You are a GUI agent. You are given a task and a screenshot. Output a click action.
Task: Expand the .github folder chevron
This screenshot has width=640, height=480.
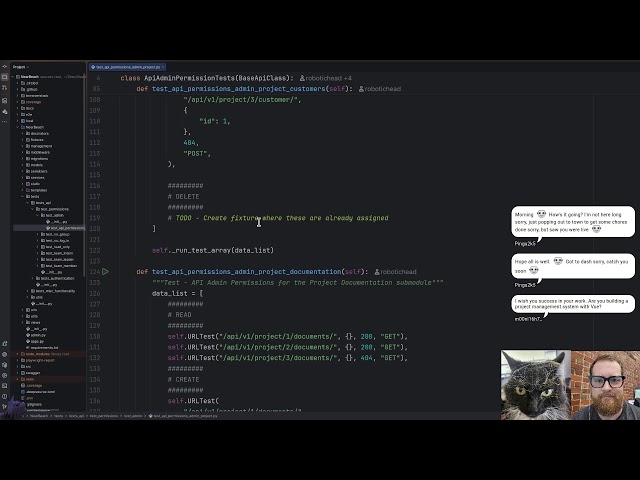[18, 89]
